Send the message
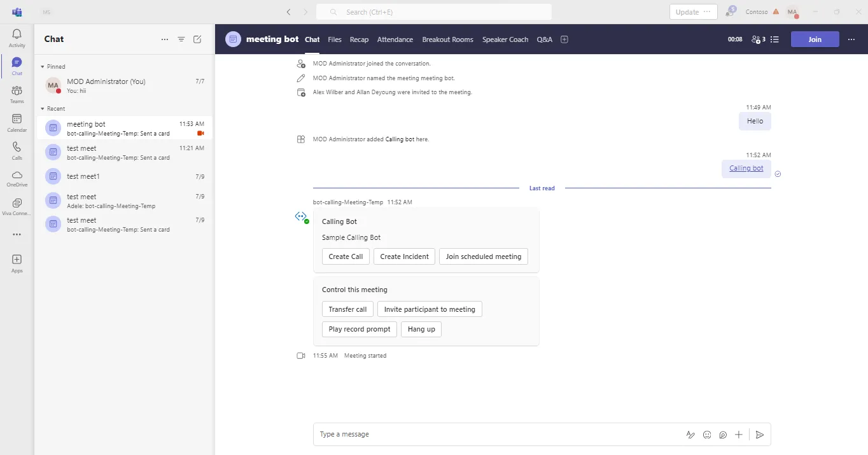 click(760, 435)
